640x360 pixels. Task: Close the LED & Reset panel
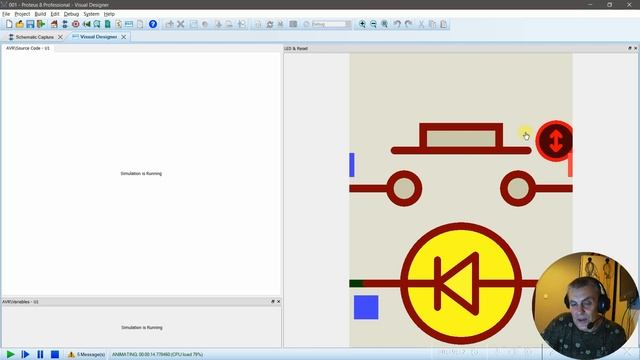pyautogui.click(x=636, y=48)
